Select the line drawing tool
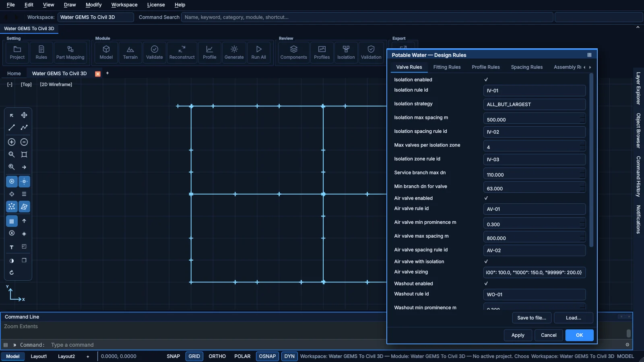 pyautogui.click(x=12, y=128)
